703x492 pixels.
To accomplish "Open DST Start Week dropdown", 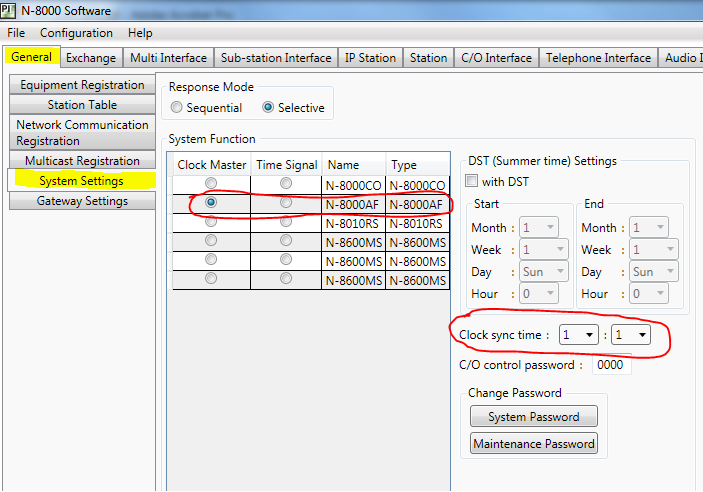I will tap(543, 249).
